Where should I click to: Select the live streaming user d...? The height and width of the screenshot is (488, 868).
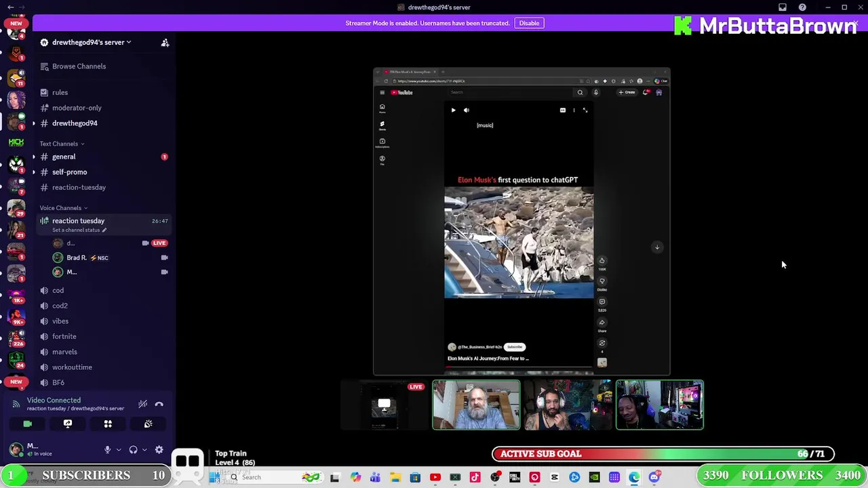pos(110,243)
